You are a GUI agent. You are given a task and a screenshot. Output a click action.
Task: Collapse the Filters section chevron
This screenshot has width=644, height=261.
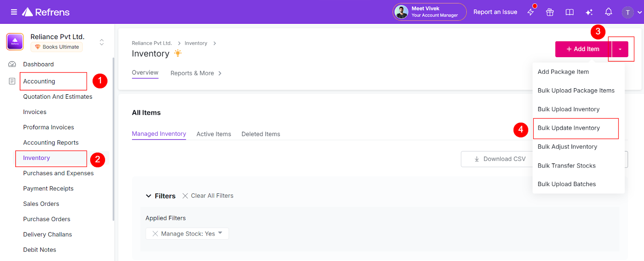149,196
